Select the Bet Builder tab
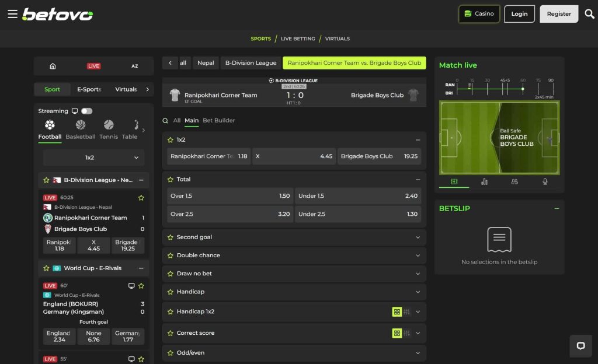Viewport: 598px width, 364px height. pos(218,120)
